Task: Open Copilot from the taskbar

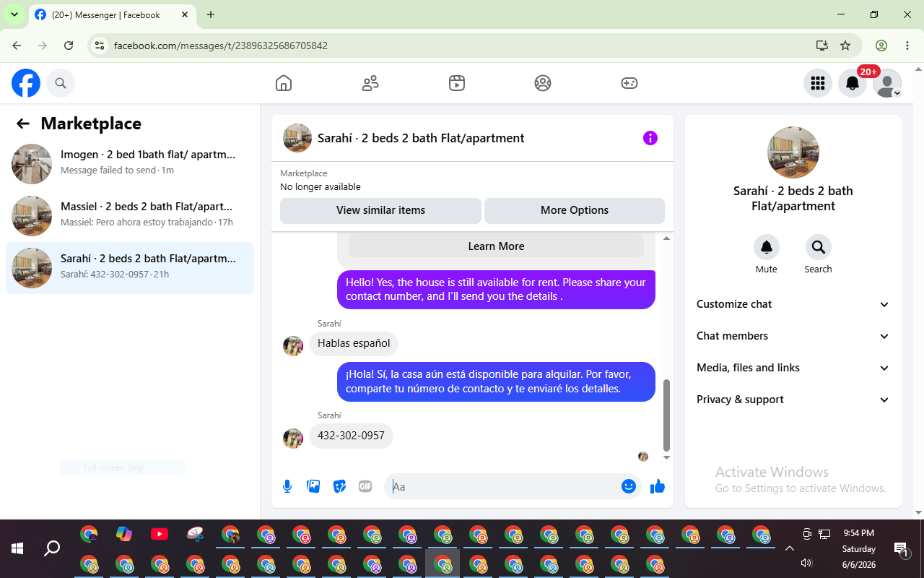Action: [x=124, y=534]
